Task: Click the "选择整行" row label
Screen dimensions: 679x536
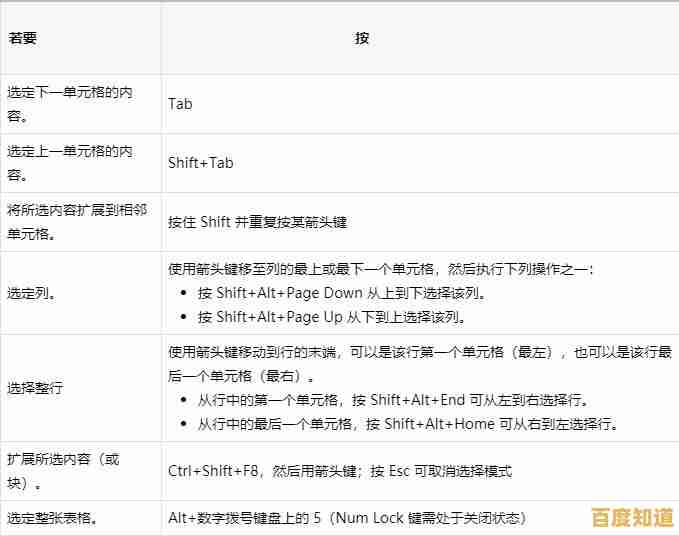Action: click(35, 388)
